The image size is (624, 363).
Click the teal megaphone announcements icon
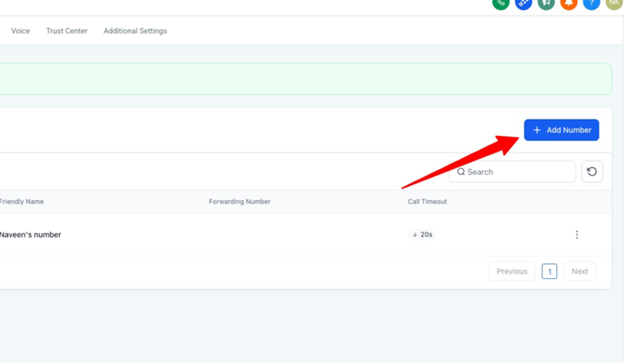click(x=546, y=3)
